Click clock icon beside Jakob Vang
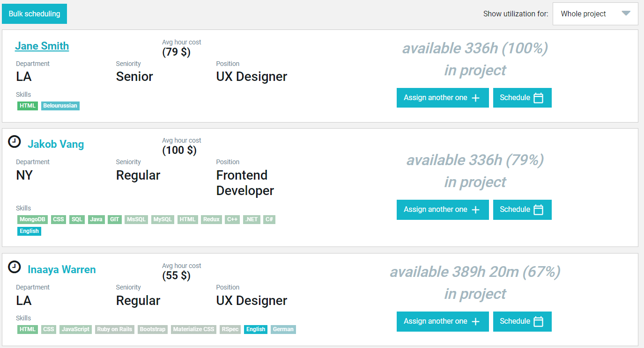The height and width of the screenshot is (348, 644). (15, 142)
